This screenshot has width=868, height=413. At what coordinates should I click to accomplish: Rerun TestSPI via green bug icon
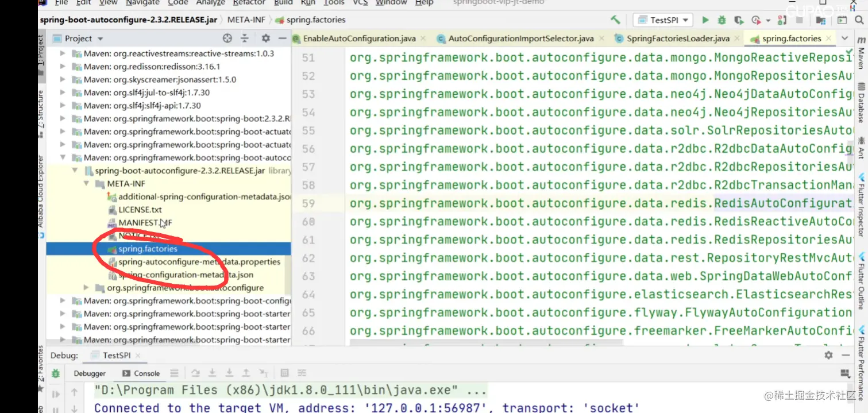point(56,373)
